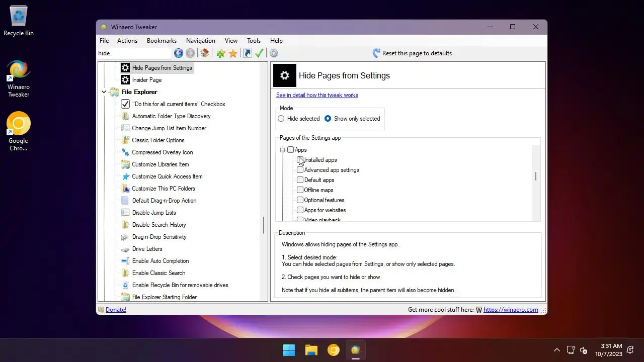This screenshot has width=644, height=362.
Task: Click the Reset this page icon
Action: [376, 53]
